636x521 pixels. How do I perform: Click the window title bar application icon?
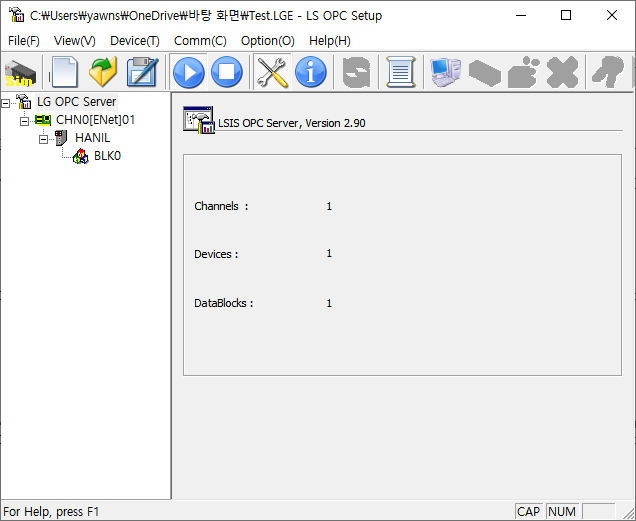pyautogui.click(x=16, y=15)
